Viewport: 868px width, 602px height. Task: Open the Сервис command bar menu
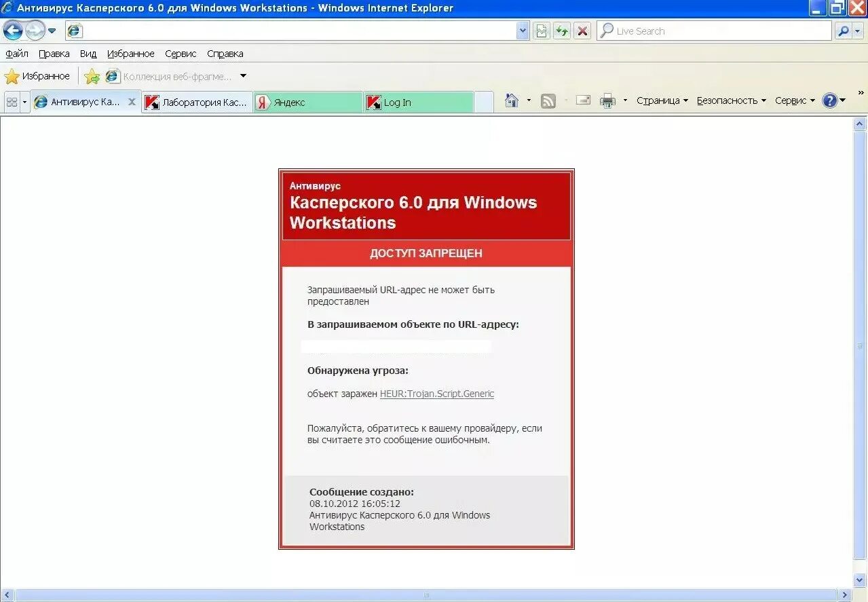(795, 100)
